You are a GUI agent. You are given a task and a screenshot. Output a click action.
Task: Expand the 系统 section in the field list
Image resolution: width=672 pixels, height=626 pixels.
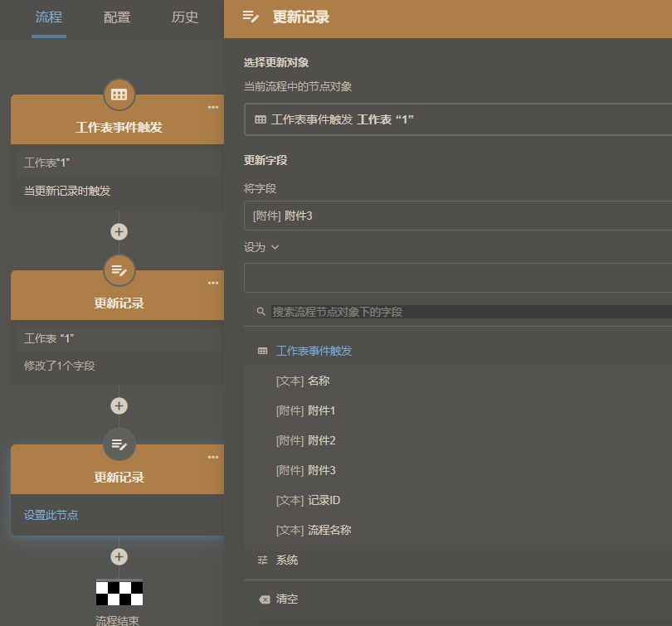pyautogui.click(x=286, y=560)
